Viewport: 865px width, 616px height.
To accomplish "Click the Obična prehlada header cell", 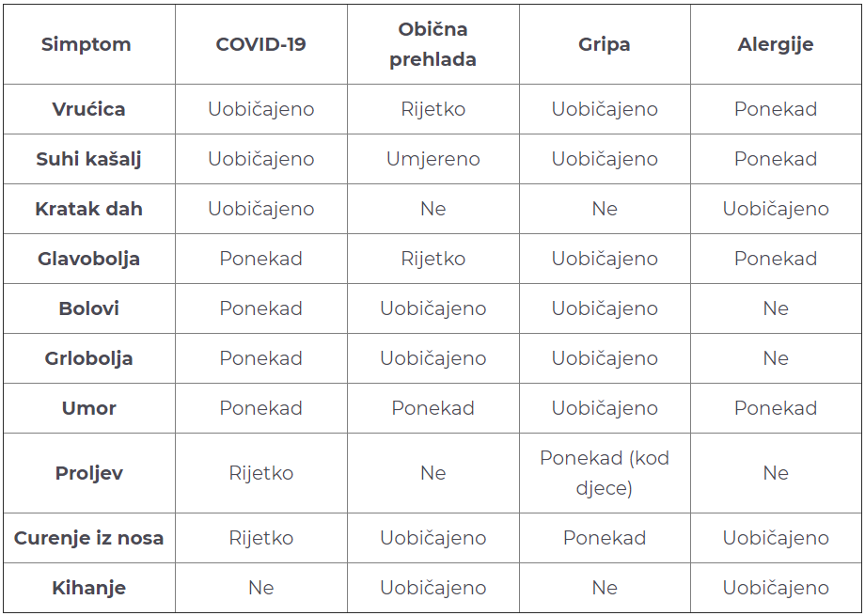I will (433, 44).
